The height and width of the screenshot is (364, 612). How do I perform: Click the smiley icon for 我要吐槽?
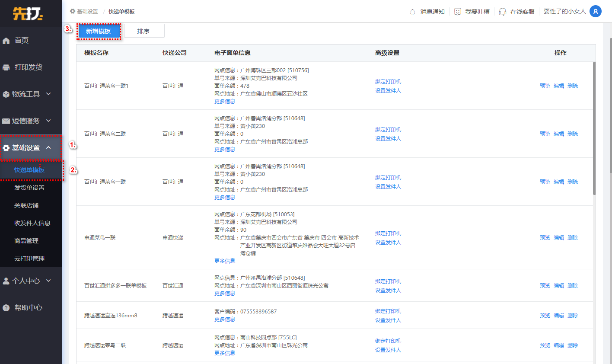pyautogui.click(x=458, y=12)
